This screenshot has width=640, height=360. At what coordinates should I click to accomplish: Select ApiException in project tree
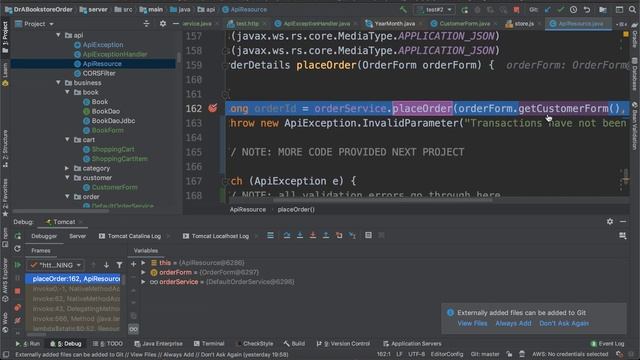[103, 44]
